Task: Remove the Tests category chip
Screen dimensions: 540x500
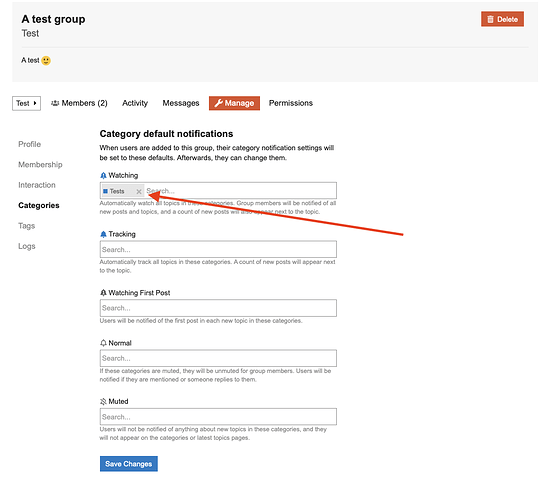Action: 139,191
